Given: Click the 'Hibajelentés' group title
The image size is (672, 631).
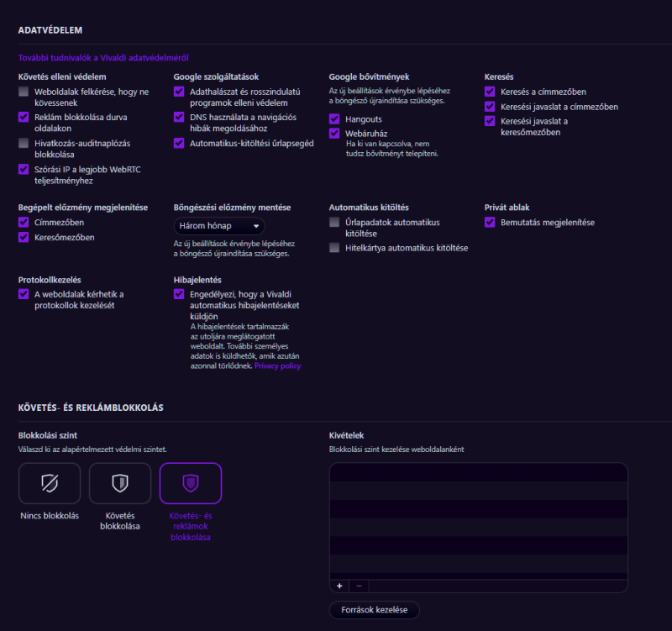Looking at the screenshot, I should pyautogui.click(x=197, y=280).
